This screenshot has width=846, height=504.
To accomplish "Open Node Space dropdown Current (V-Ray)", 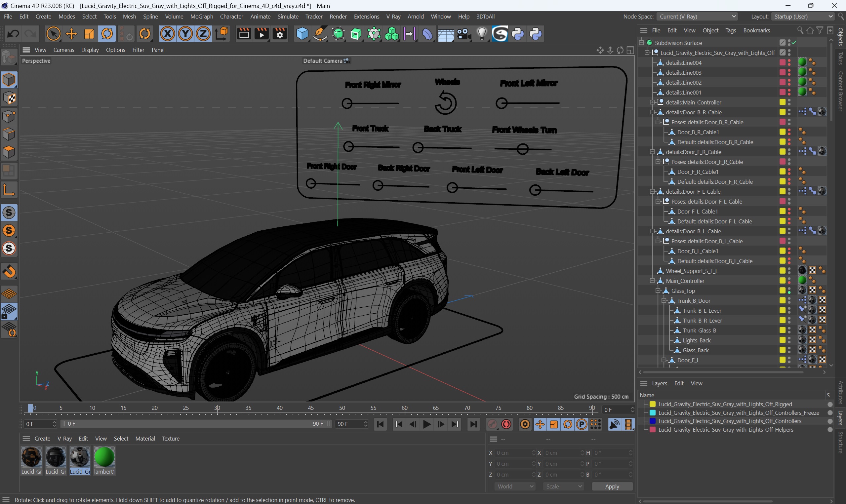I will click(697, 17).
